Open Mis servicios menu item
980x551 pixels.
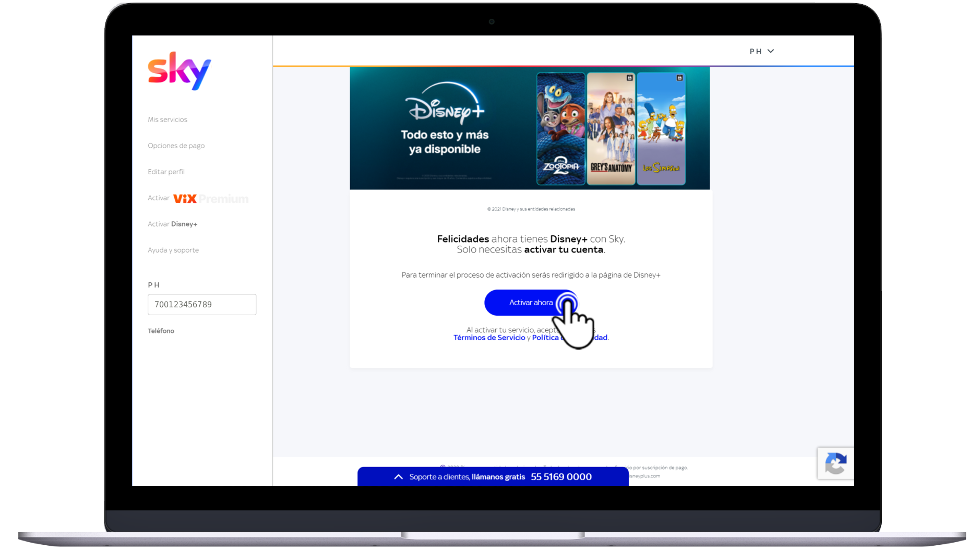(x=168, y=119)
